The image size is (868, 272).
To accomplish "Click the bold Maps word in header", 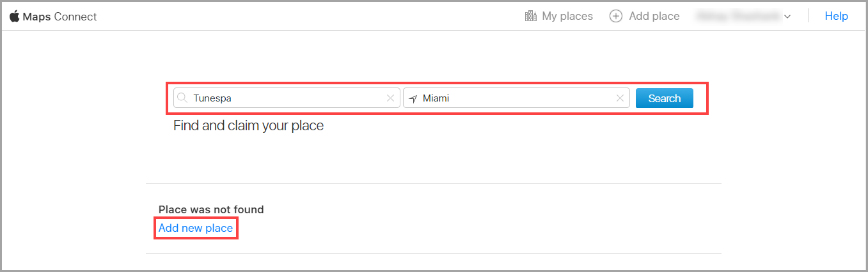I will tap(36, 17).
